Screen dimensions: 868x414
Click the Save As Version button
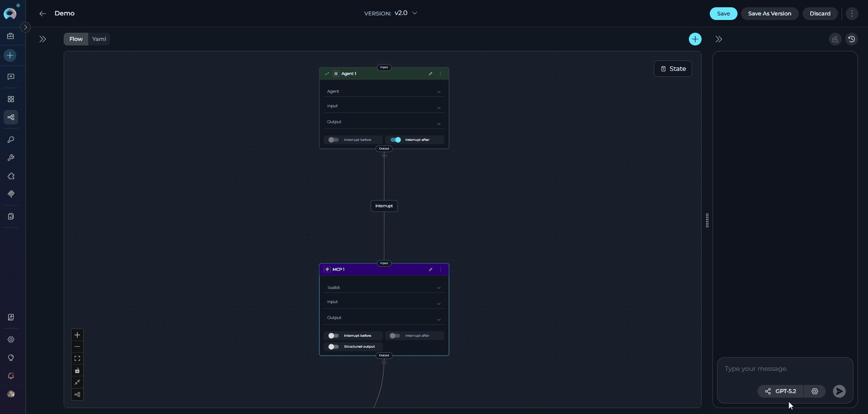point(770,14)
